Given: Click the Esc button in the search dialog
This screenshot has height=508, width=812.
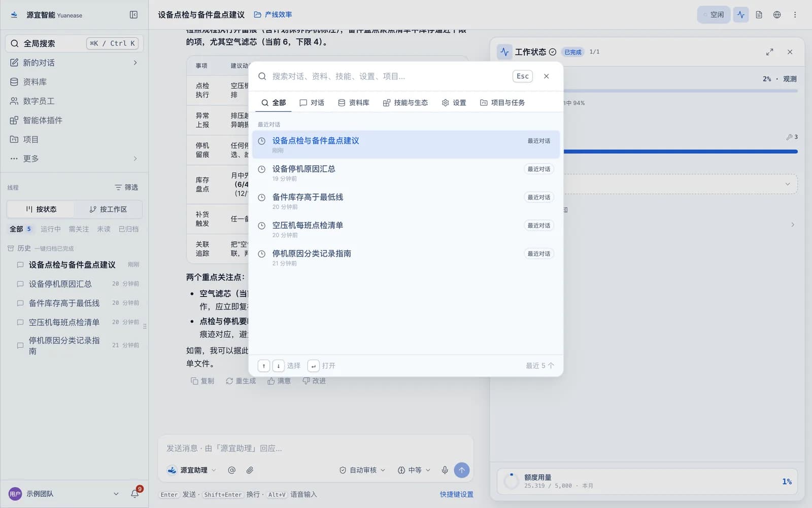Looking at the screenshot, I should point(523,76).
